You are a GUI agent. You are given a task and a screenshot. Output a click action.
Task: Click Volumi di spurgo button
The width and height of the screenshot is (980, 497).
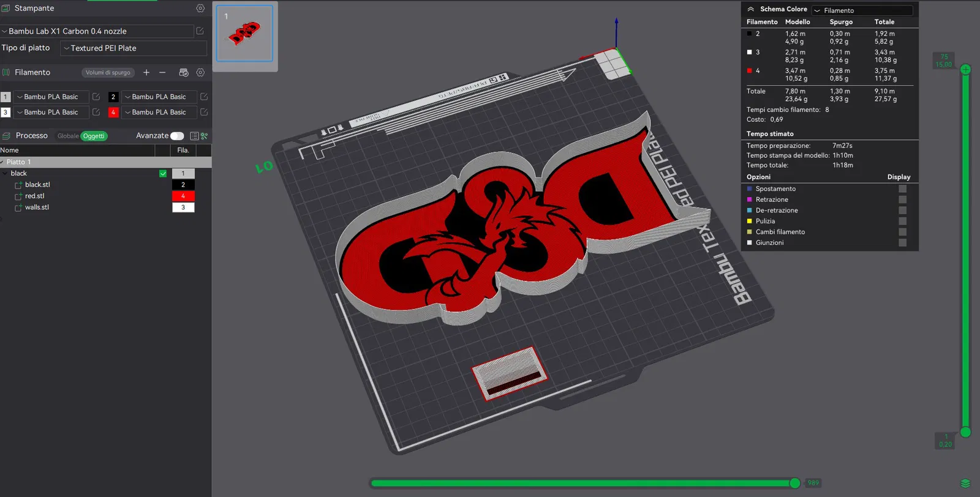click(x=108, y=72)
